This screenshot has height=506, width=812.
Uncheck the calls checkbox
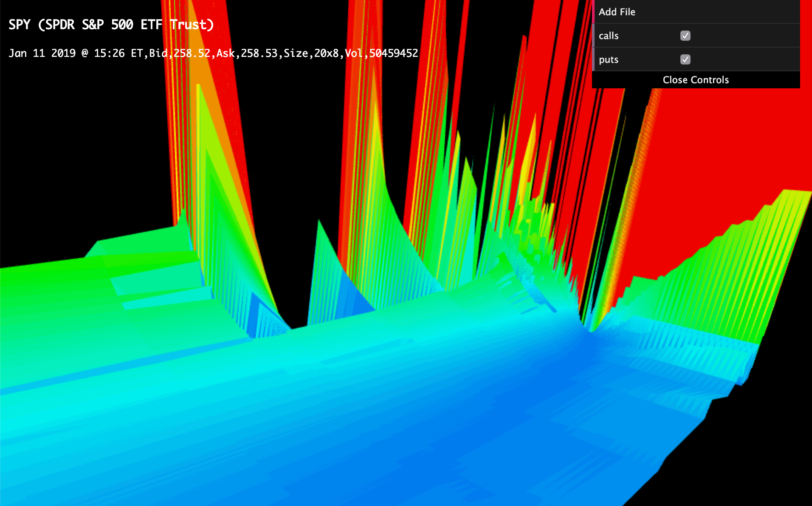point(685,36)
